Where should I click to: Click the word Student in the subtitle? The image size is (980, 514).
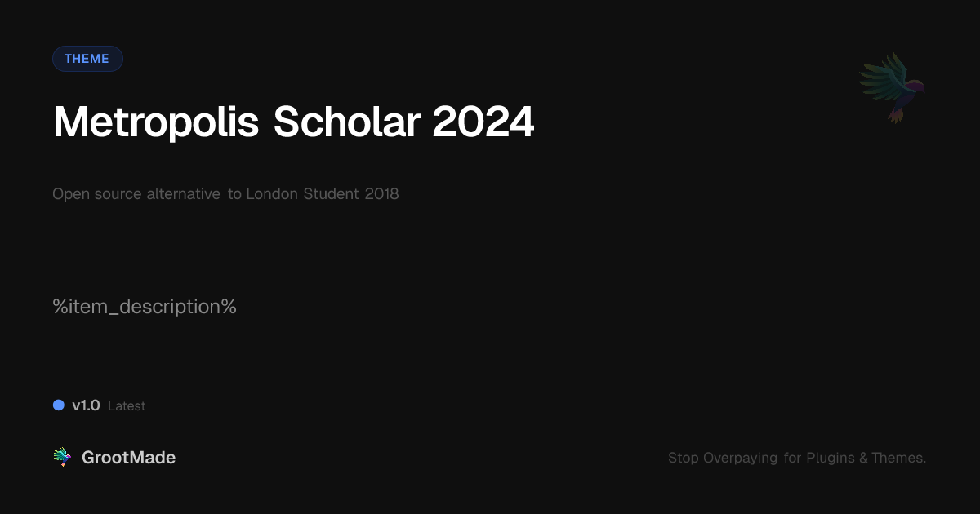[327, 194]
